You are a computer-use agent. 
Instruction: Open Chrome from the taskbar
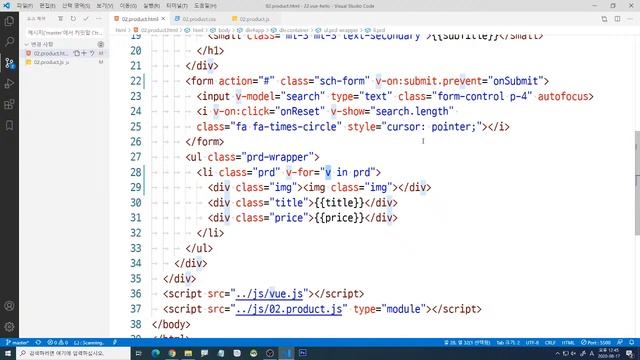click(172, 353)
